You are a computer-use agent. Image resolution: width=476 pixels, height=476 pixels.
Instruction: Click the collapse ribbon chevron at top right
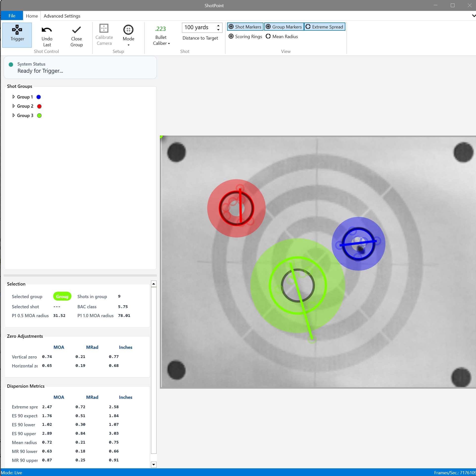click(473, 16)
